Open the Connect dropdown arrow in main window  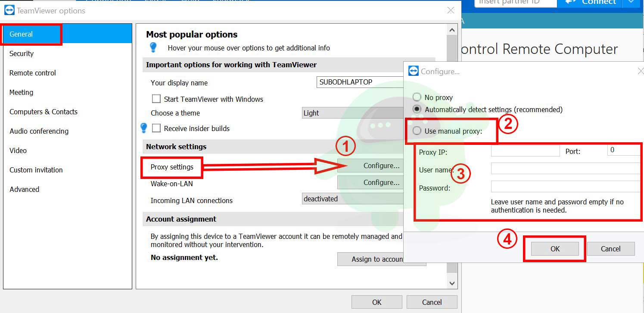[x=631, y=2]
